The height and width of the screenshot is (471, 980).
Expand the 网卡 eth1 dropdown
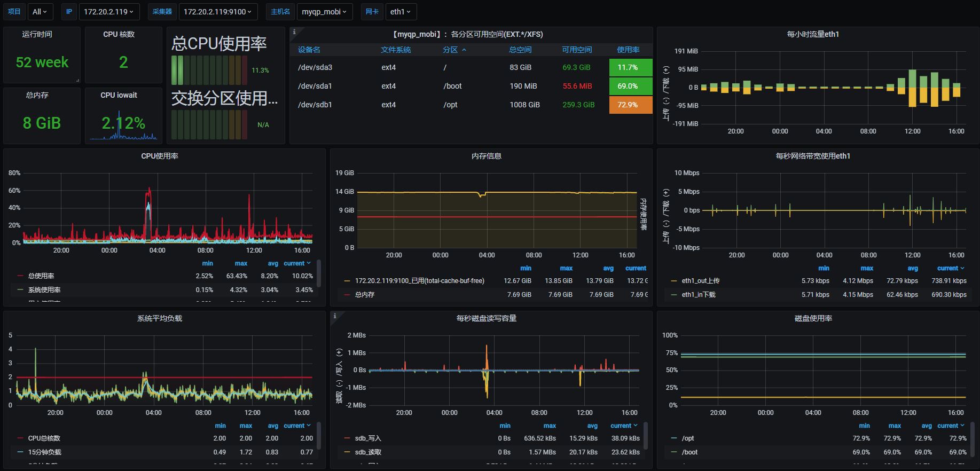(401, 12)
